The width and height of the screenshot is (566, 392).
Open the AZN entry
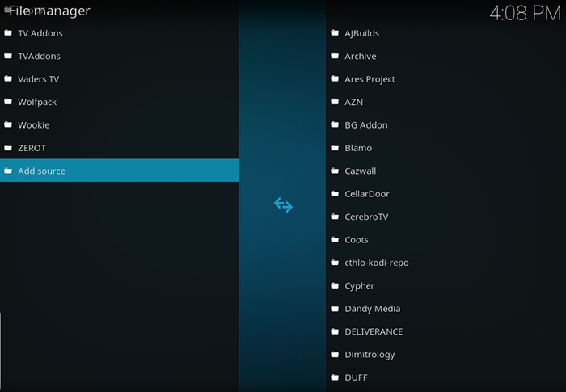click(x=446, y=102)
